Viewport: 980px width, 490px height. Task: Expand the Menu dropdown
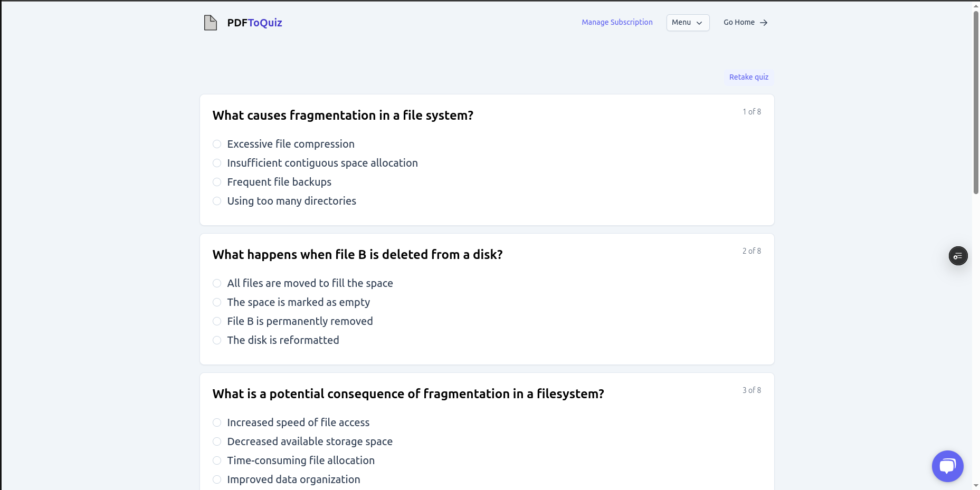(687, 23)
